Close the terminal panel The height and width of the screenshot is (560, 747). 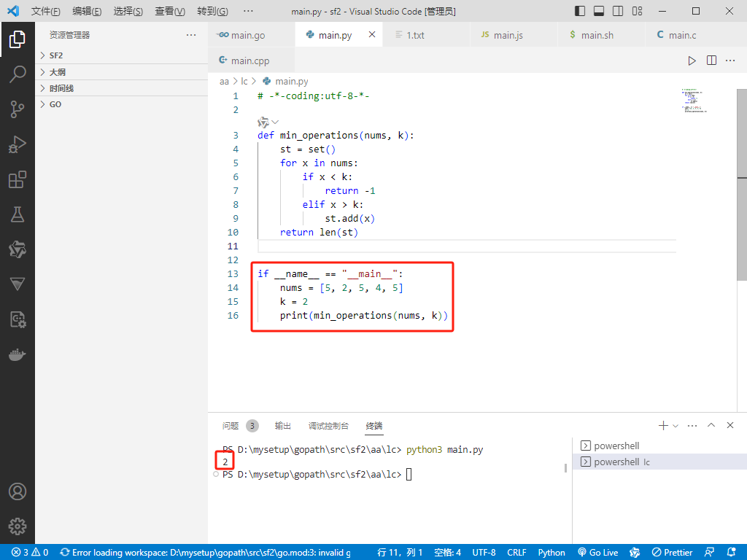click(x=730, y=425)
